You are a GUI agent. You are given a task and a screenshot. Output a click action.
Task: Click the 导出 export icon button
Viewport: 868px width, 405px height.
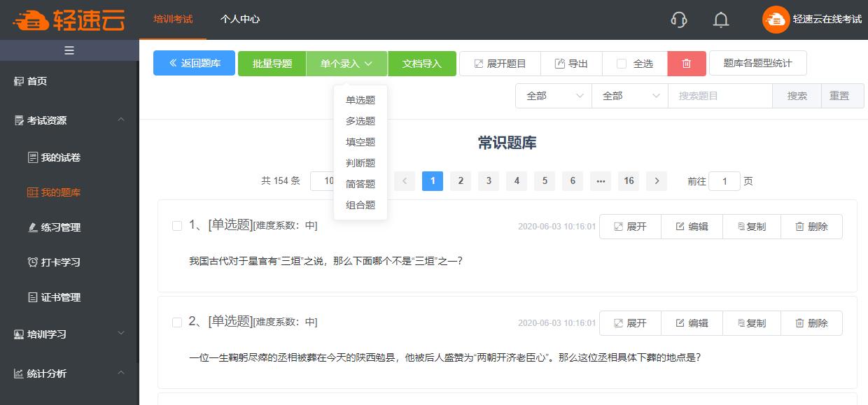(571, 63)
